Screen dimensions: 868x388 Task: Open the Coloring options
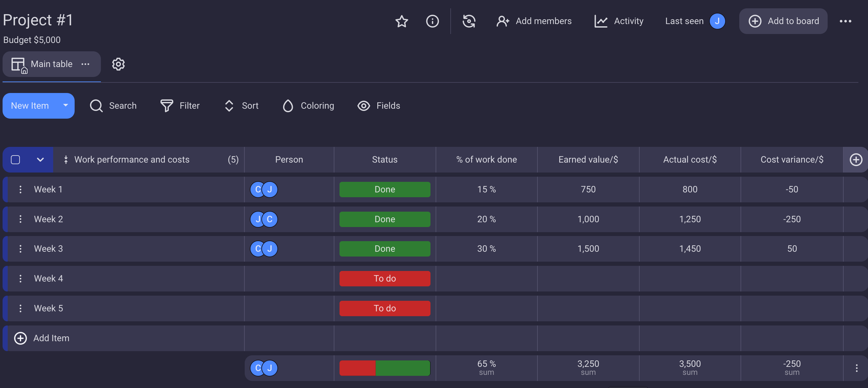(308, 105)
